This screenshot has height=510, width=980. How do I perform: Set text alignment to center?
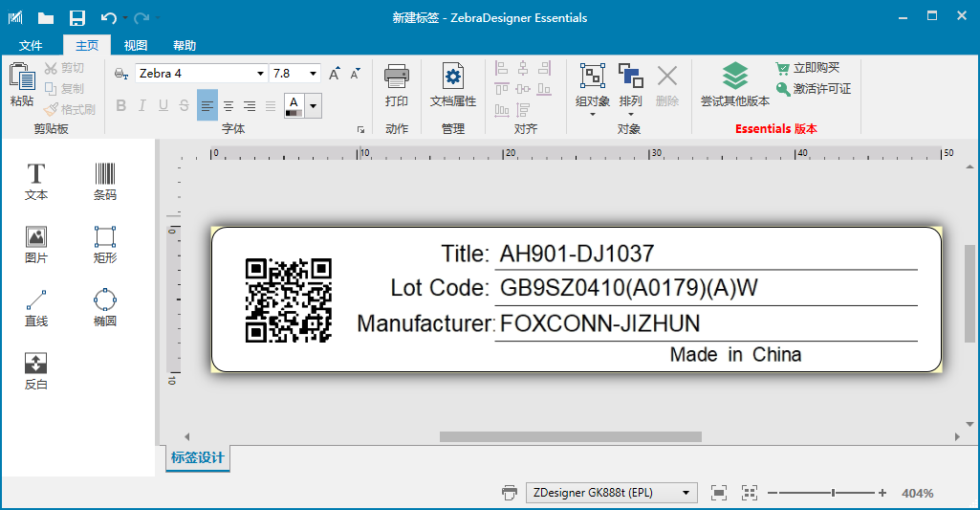click(229, 106)
